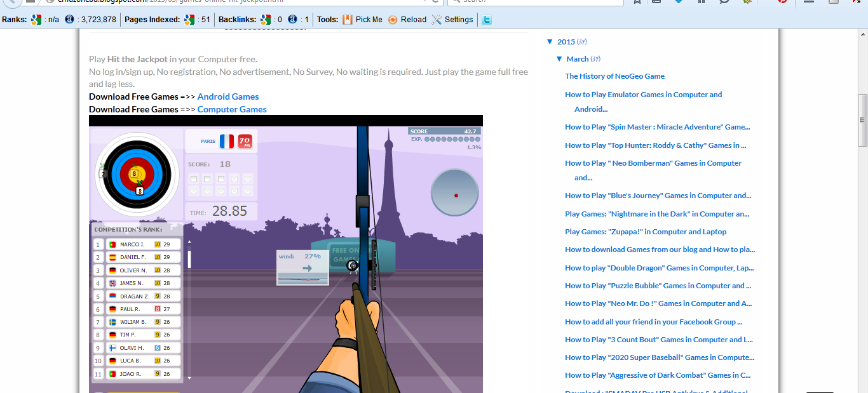The width and height of the screenshot is (868, 393).
Task: Click Swedish flag beside WILIAM B.
Action: (x=112, y=322)
